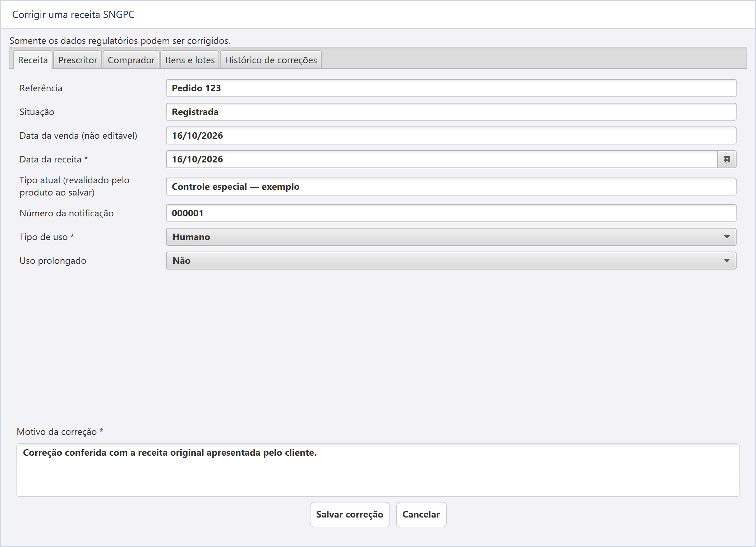Focus the Referência field with Pedido 123
Viewport: 756px width, 547px height.
[x=451, y=88]
